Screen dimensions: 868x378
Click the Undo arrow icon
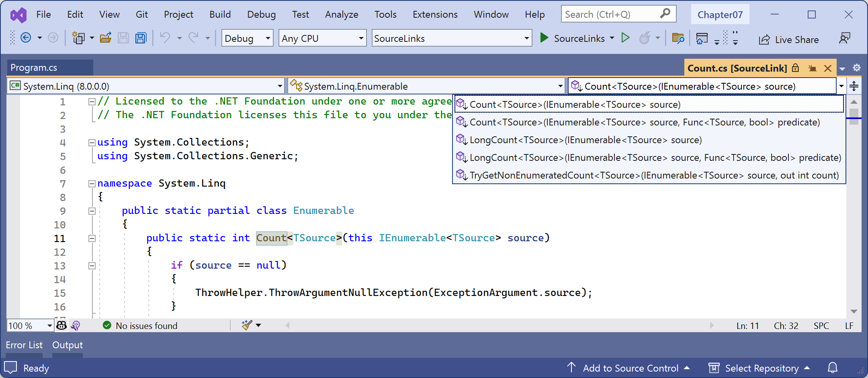point(165,38)
